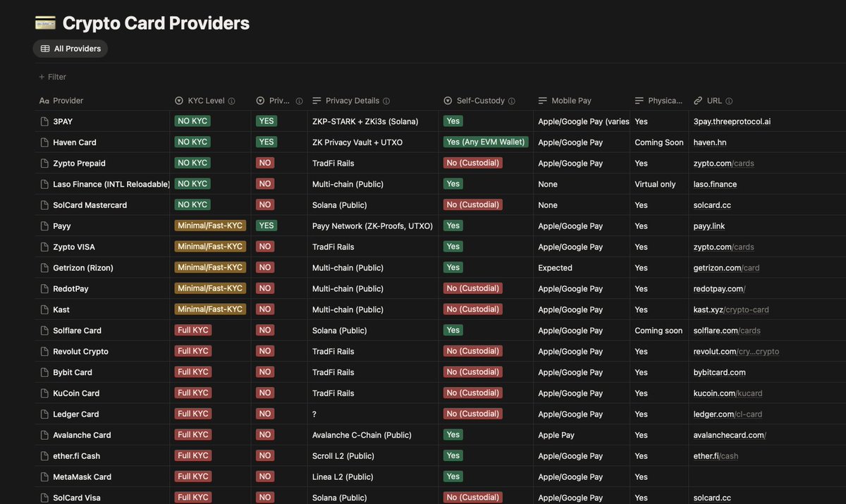Click the Crypto Card Providers page title

click(156, 23)
